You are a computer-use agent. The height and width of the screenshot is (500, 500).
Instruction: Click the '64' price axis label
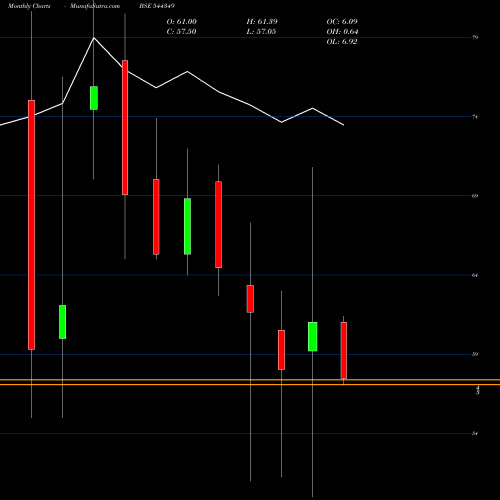coord(475,275)
